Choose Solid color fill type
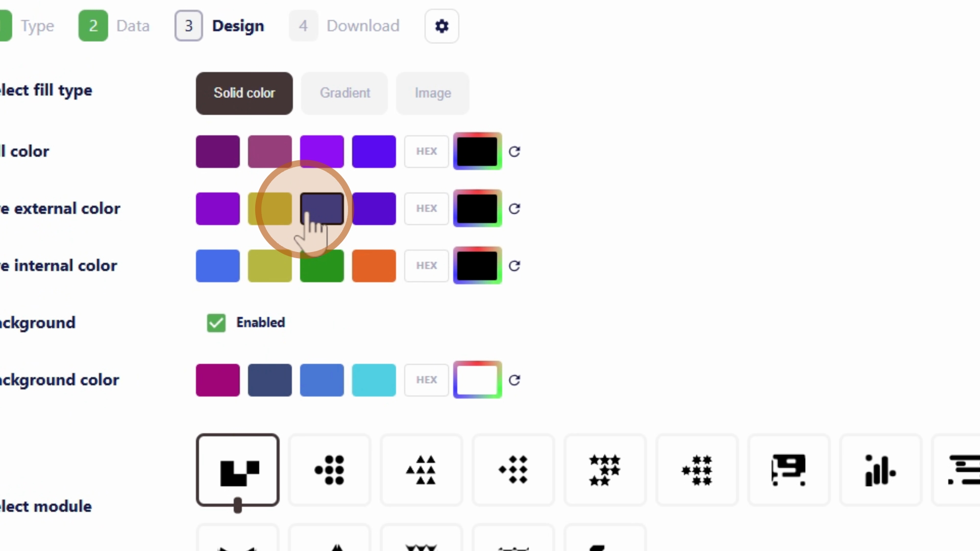Image resolution: width=980 pixels, height=551 pixels. pyautogui.click(x=244, y=93)
